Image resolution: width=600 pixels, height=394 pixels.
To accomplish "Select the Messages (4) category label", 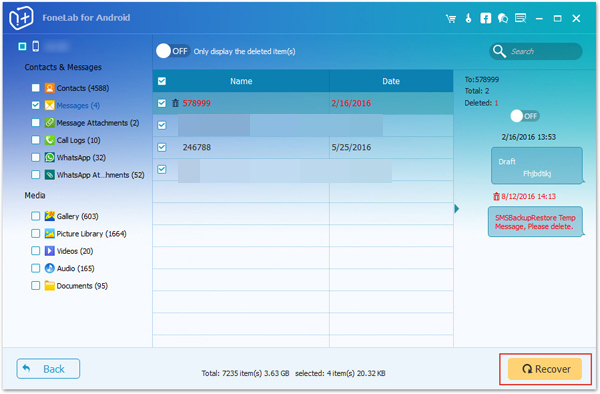I will click(78, 106).
